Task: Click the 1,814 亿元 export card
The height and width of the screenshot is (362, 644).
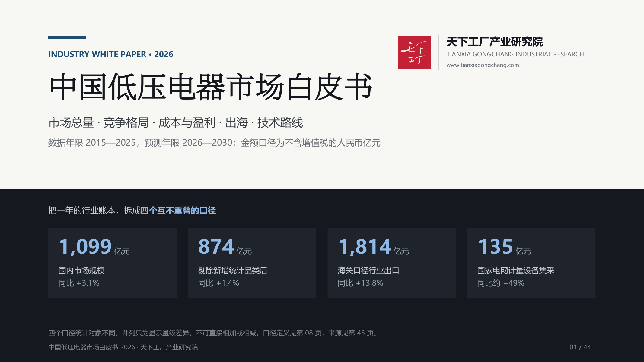Action: pyautogui.click(x=392, y=263)
